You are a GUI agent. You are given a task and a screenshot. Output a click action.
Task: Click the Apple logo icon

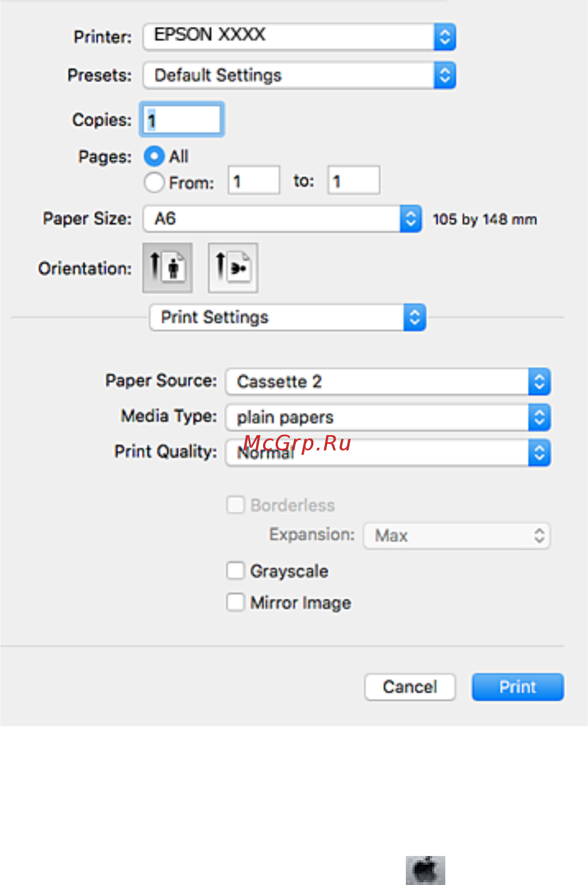(x=425, y=870)
